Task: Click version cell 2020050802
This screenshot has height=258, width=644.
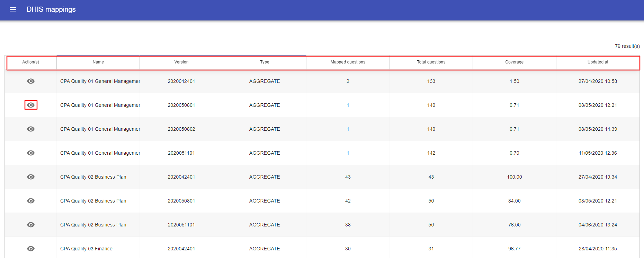Action: [181, 129]
